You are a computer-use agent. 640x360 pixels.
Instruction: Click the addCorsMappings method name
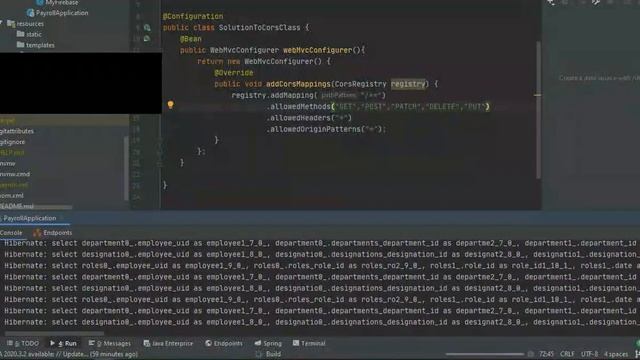click(298, 84)
